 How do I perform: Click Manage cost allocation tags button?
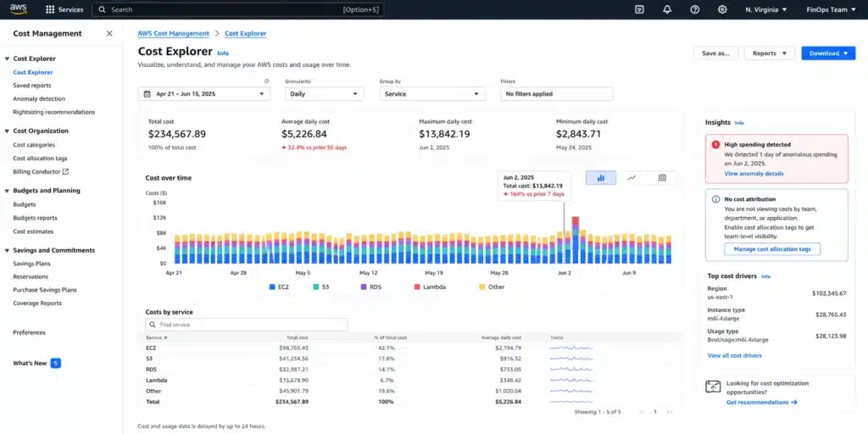(x=772, y=249)
